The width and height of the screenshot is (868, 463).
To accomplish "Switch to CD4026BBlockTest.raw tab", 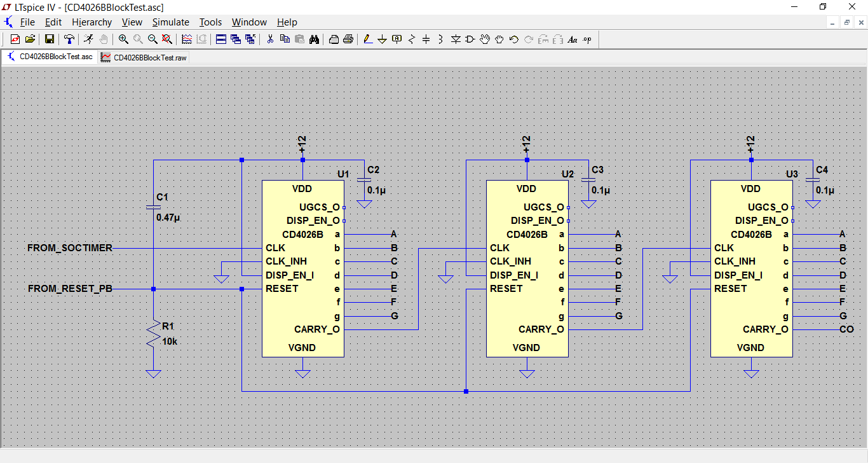I will [x=144, y=57].
